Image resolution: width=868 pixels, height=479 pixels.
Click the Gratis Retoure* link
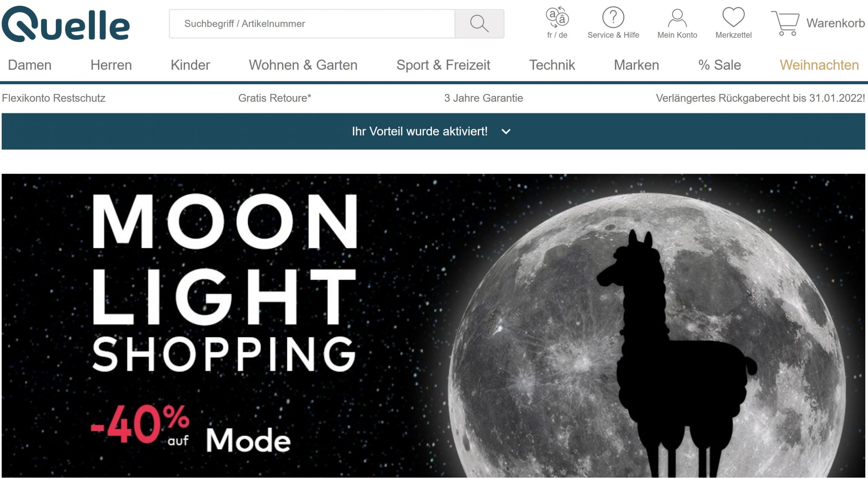(275, 98)
